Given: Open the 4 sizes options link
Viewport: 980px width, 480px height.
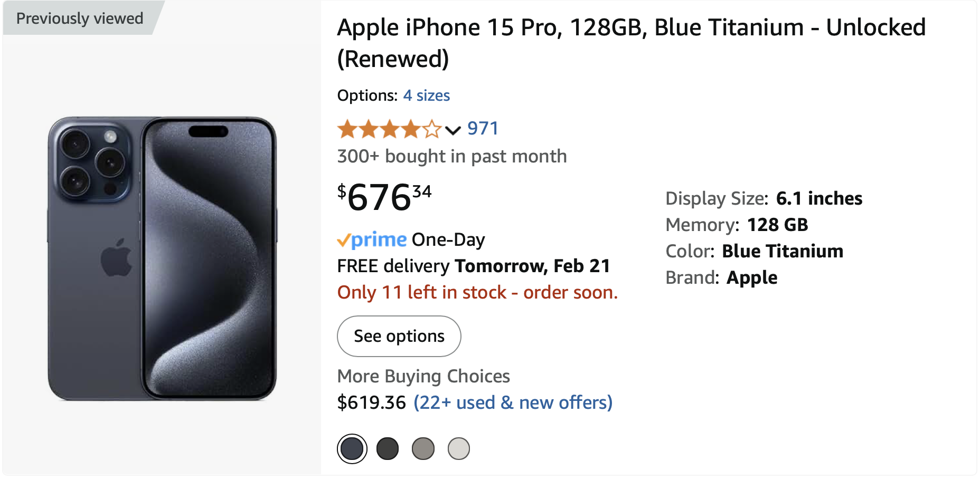Looking at the screenshot, I should coord(426,95).
